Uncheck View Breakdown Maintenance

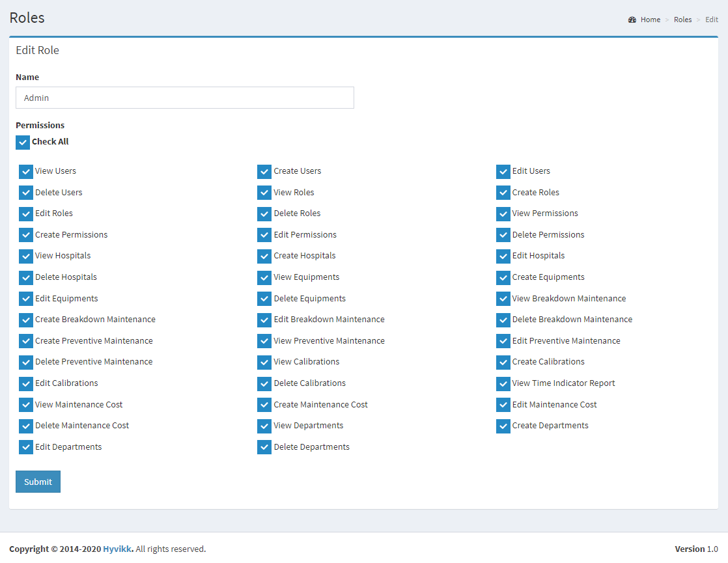point(503,299)
